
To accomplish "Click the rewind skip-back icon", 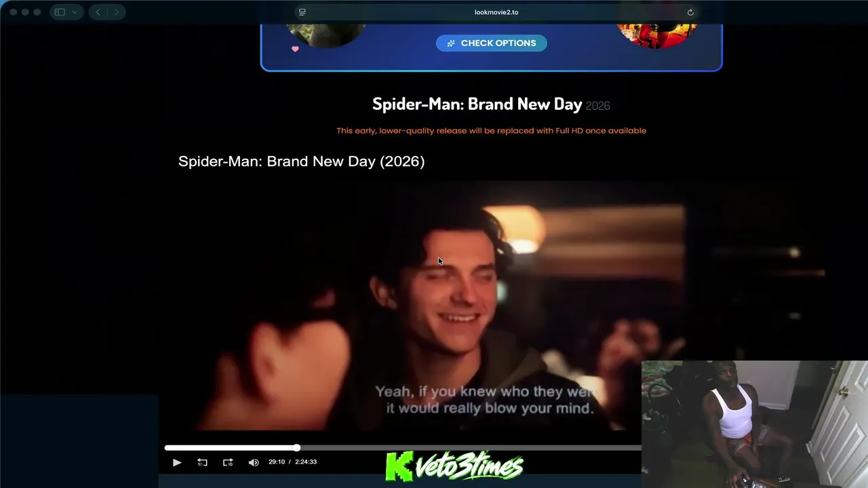I will (202, 462).
